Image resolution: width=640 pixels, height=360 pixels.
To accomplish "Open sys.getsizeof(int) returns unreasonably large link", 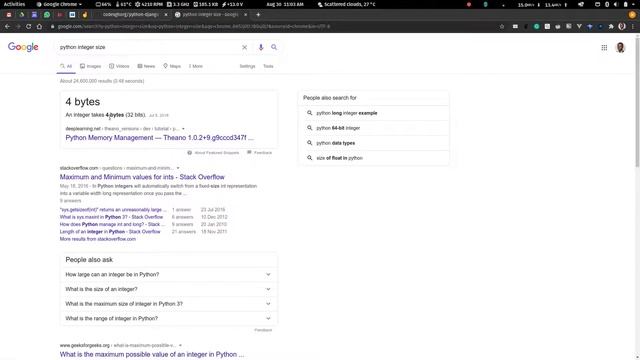I will (x=113, y=210).
